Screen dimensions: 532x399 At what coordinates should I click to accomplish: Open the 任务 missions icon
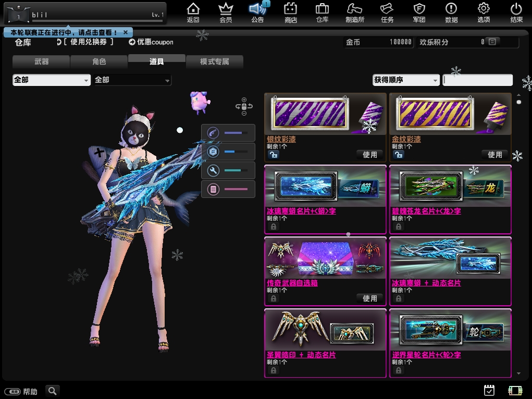click(x=387, y=13)
